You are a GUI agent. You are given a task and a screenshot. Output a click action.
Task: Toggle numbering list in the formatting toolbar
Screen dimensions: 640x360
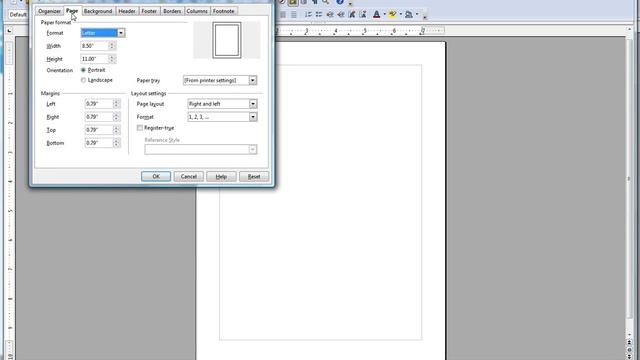click(x=308, y=14)
